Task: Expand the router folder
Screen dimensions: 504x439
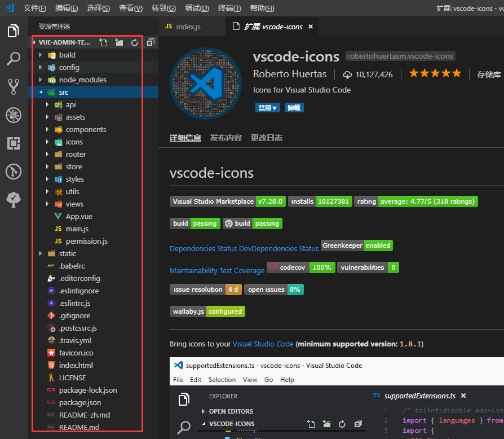Action: tap(47, 155)
